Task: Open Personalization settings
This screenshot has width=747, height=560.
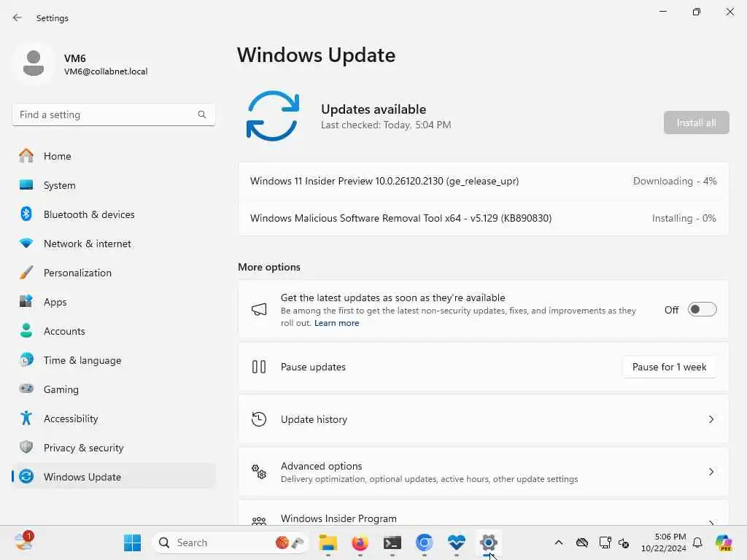Action: pos(113,273)
